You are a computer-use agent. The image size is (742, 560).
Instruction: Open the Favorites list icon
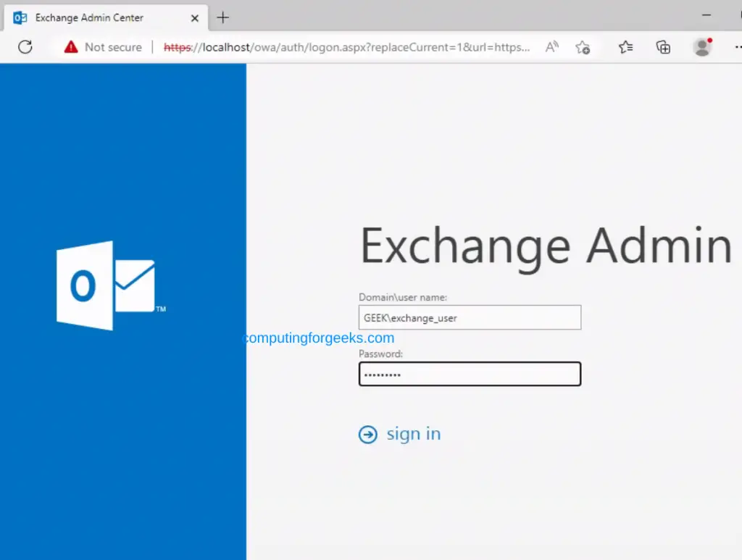(x=626, y=47)
